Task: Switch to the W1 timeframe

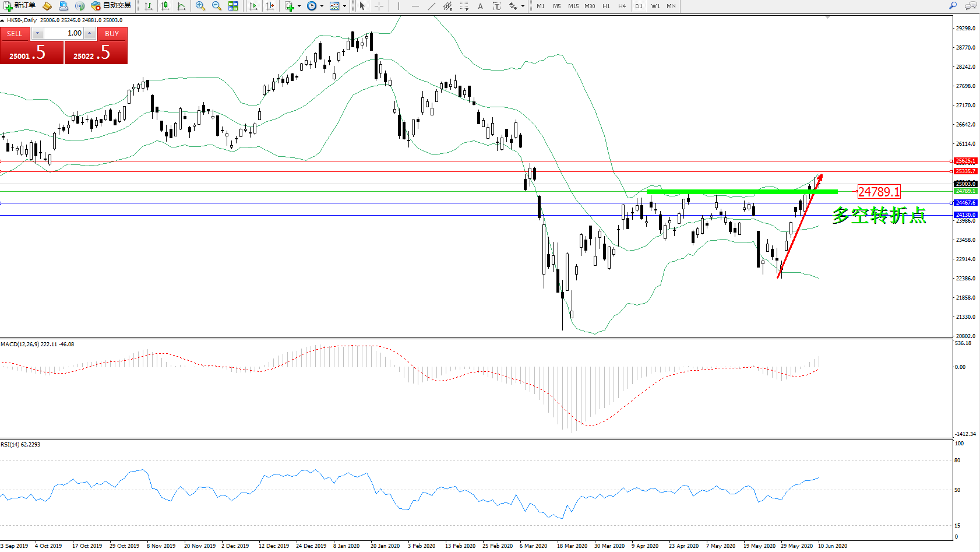Action: 655,6
